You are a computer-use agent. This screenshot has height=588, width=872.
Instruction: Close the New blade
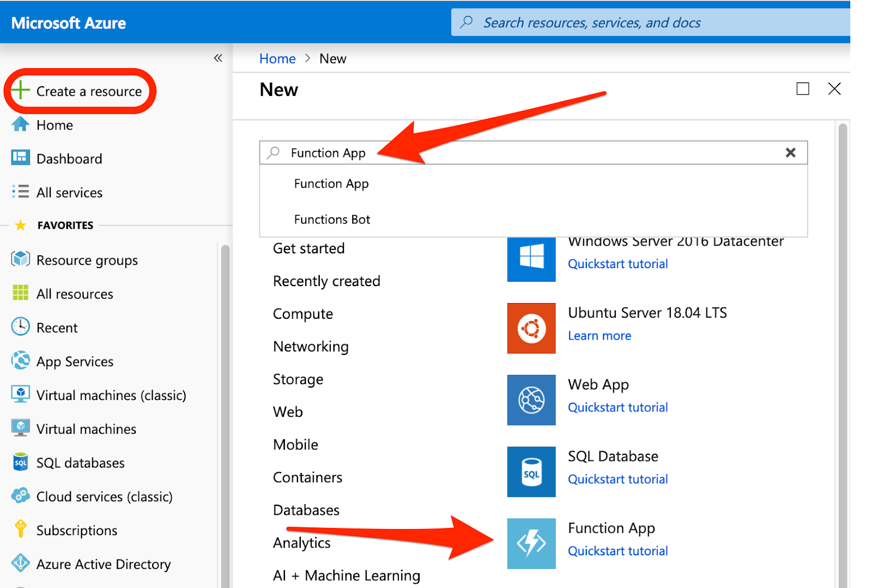click(x=834, y=89)
